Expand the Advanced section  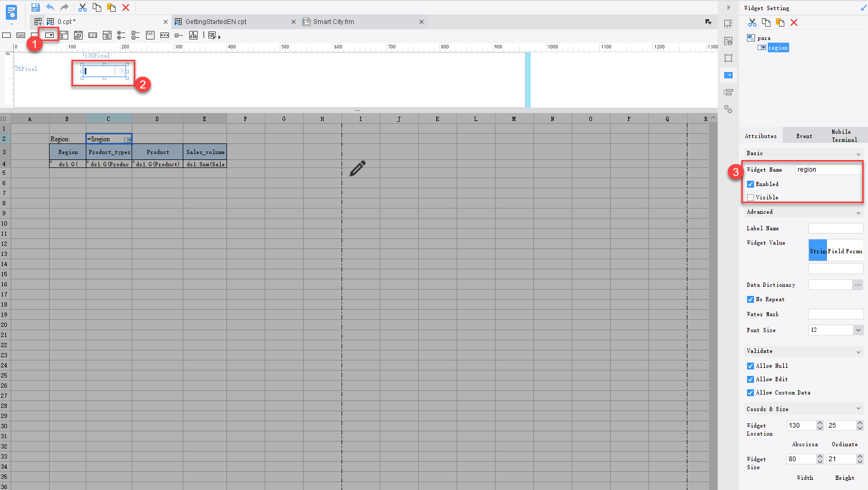[858, 212]
